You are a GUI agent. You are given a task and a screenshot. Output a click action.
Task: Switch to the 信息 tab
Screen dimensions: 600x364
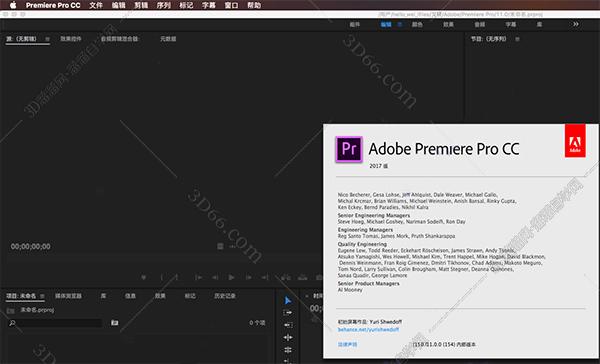pyautogui.click(x=130, y=296)
